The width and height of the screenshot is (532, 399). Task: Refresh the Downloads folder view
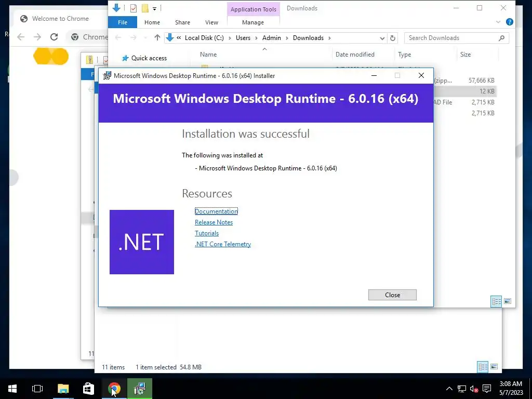[x=393, y=38]
